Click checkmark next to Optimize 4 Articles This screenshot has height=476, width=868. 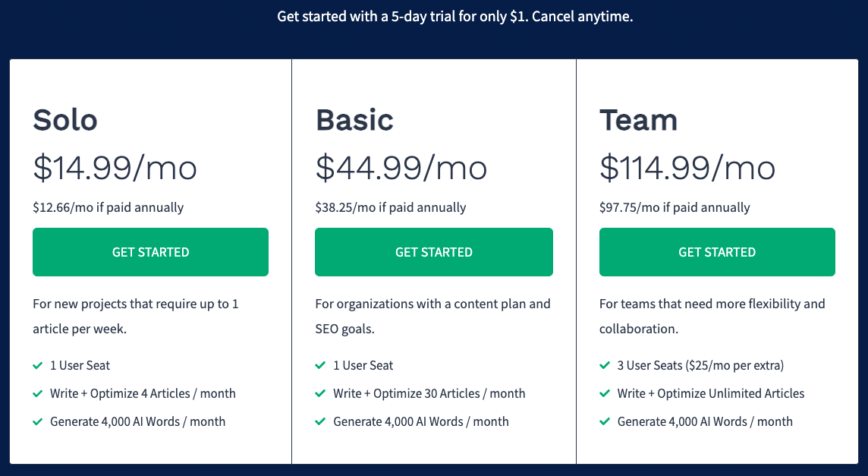tap(38, 394)
